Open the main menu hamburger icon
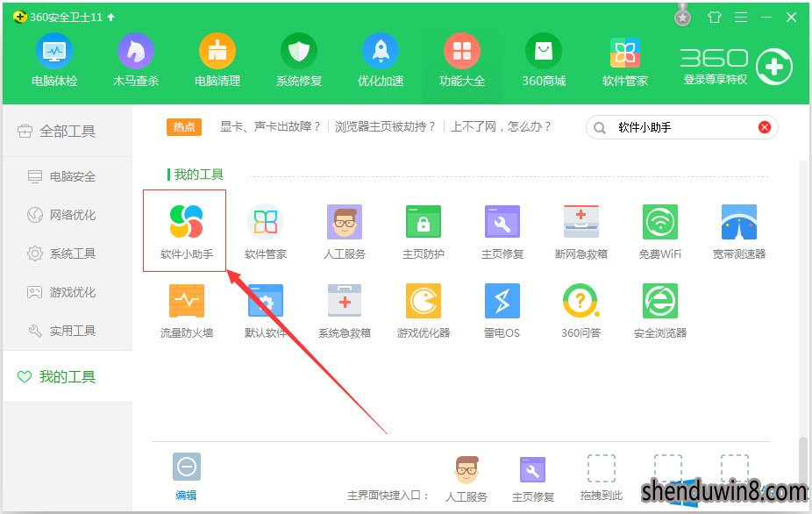The width and height of the screenshot is (812, 514). coord(741,17)
